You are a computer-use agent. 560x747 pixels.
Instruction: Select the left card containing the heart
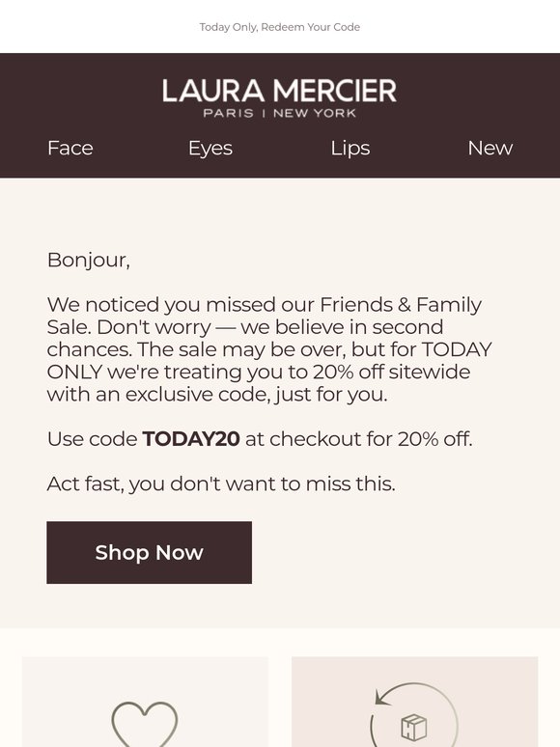[145, 702]
